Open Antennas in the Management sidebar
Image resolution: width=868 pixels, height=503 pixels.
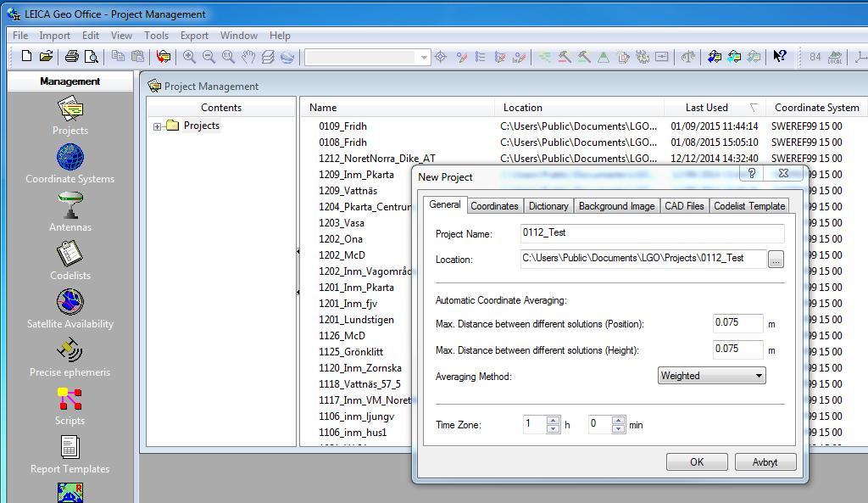click(70, 212)
